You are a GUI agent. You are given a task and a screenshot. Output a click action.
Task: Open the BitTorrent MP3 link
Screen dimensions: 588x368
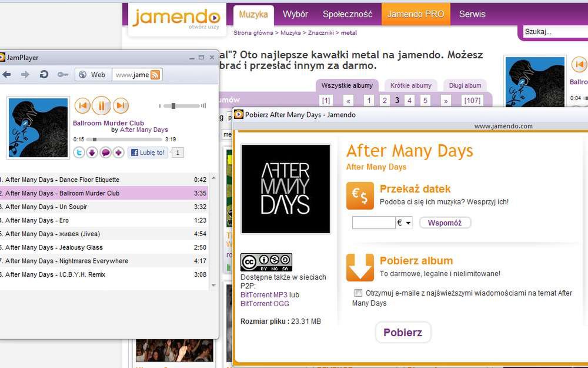point(264,295)
